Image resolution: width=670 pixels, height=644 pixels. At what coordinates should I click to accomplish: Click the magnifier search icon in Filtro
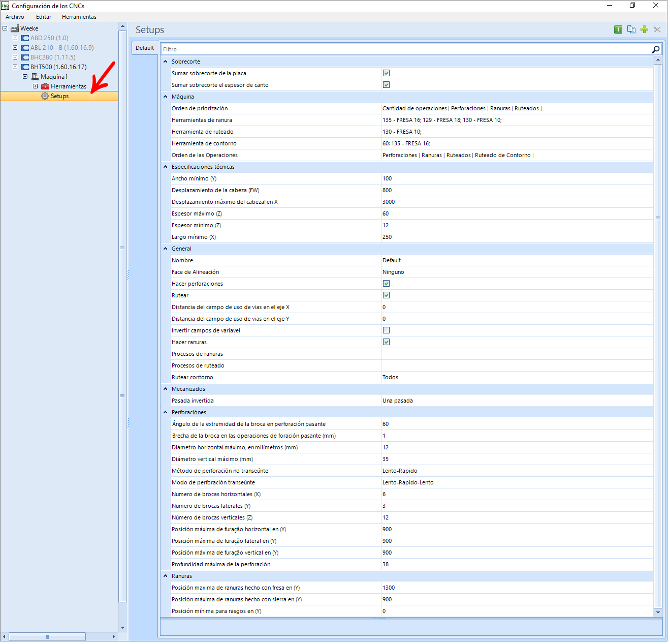point(656,49)
